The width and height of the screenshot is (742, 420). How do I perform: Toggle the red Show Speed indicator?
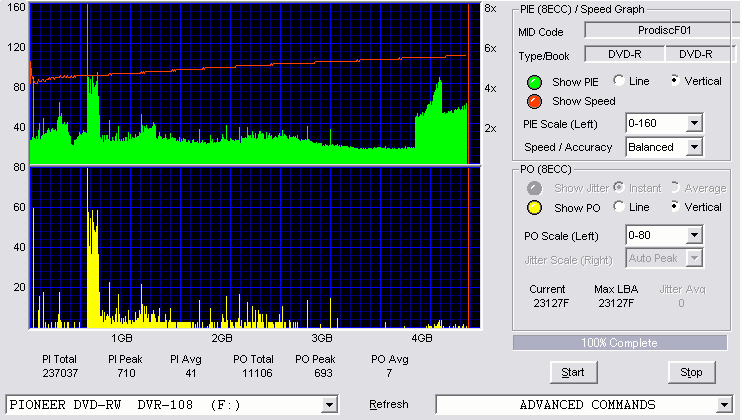[x=534, y=102]
